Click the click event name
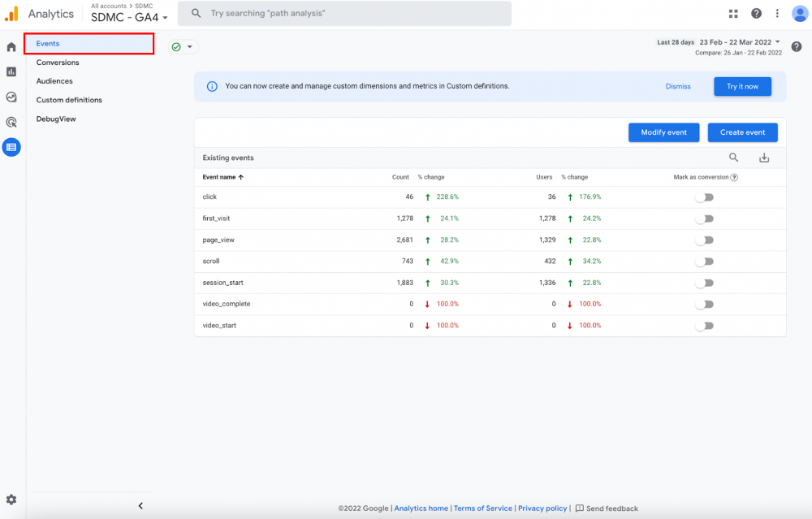This screenshot has width=812, height=519. click(x=209, y=197)
